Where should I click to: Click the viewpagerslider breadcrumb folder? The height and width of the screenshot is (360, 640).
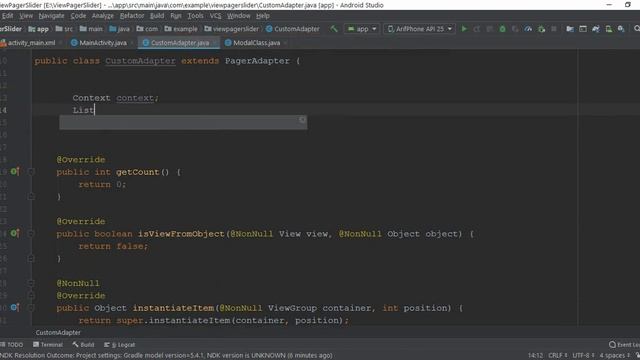231,29
